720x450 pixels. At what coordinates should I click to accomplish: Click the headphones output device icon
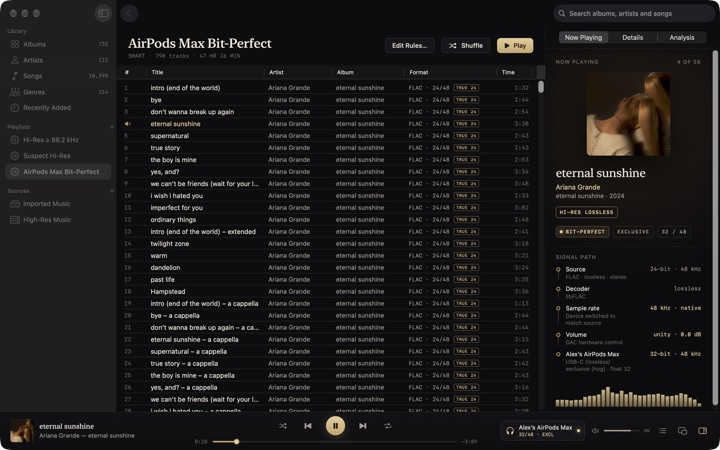pos(510,431)
